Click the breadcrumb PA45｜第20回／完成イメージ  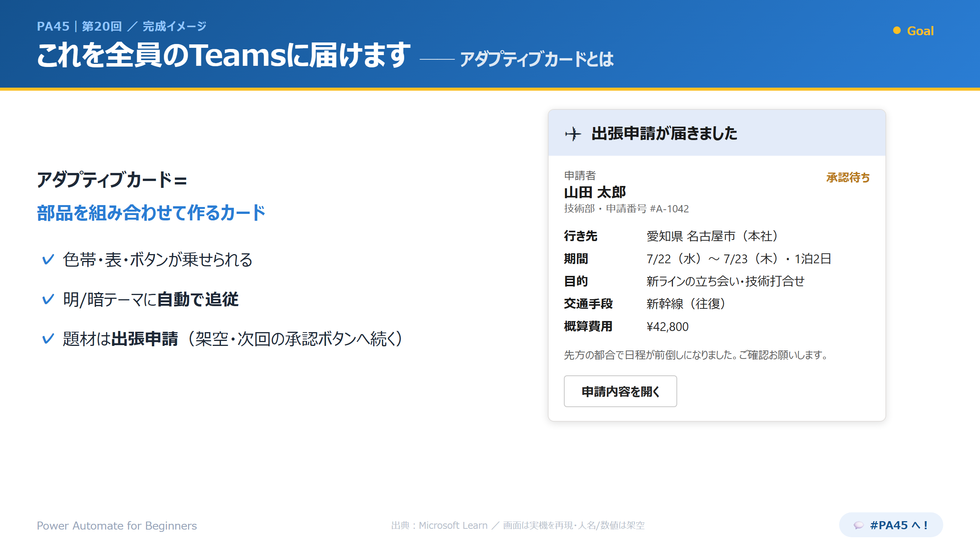(x=122, y=26)
